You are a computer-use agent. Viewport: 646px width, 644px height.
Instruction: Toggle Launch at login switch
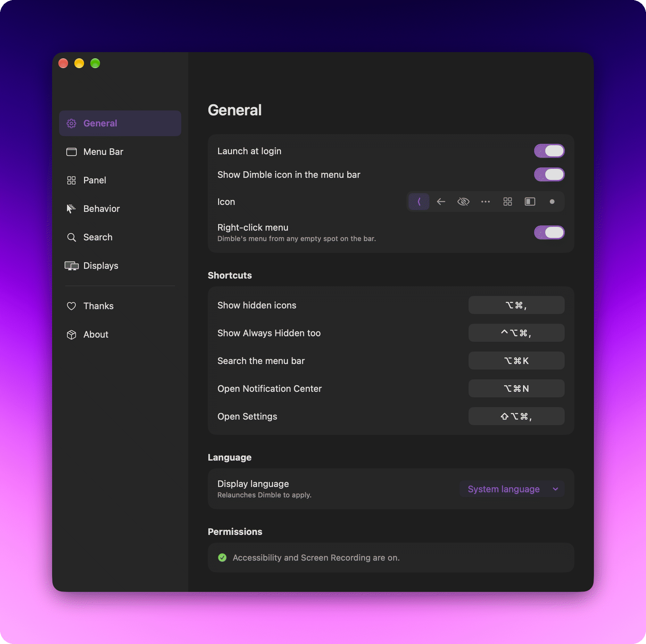pyautogui.click(x=549, y=151)
